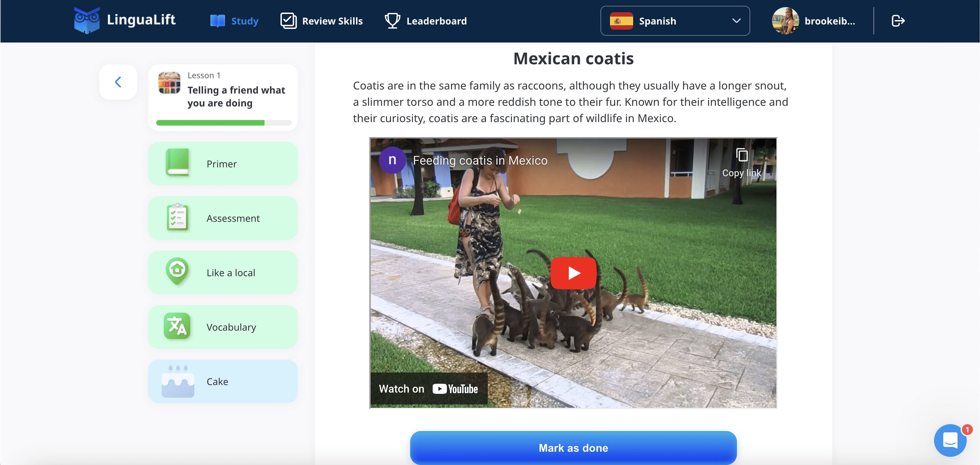Click the Copy link icon on video

pos(741,155)
